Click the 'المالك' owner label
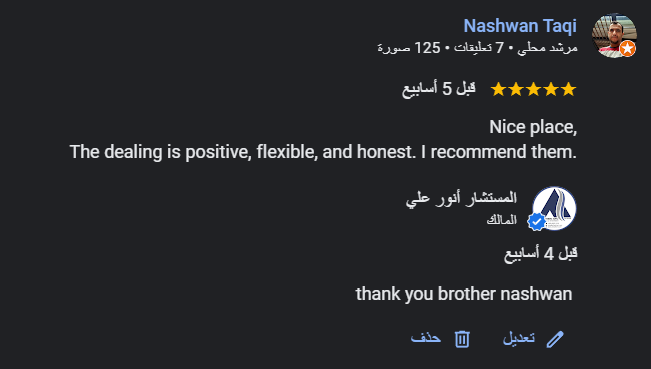The image size is (651, 369). click(x=502, y=220)
